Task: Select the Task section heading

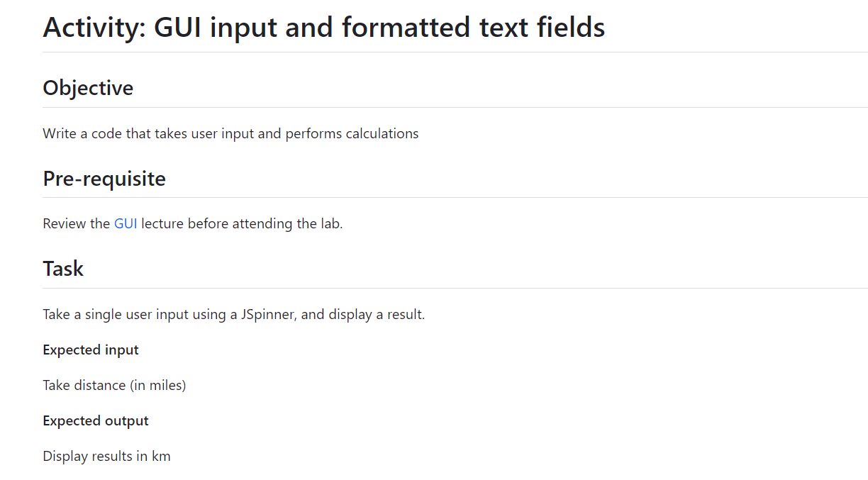Action: point(63,269)
